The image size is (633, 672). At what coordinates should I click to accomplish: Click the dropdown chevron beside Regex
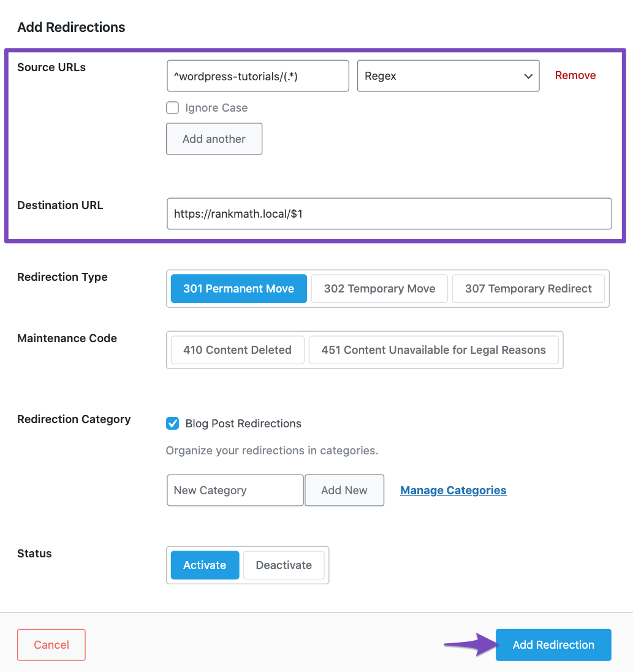click(528, 77)
